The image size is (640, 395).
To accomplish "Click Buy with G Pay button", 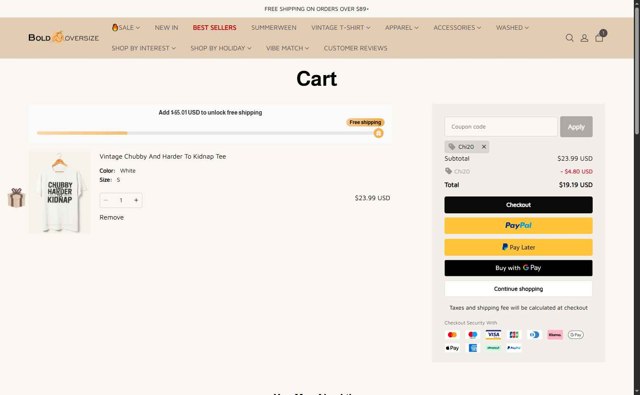I will pos(518,268).
